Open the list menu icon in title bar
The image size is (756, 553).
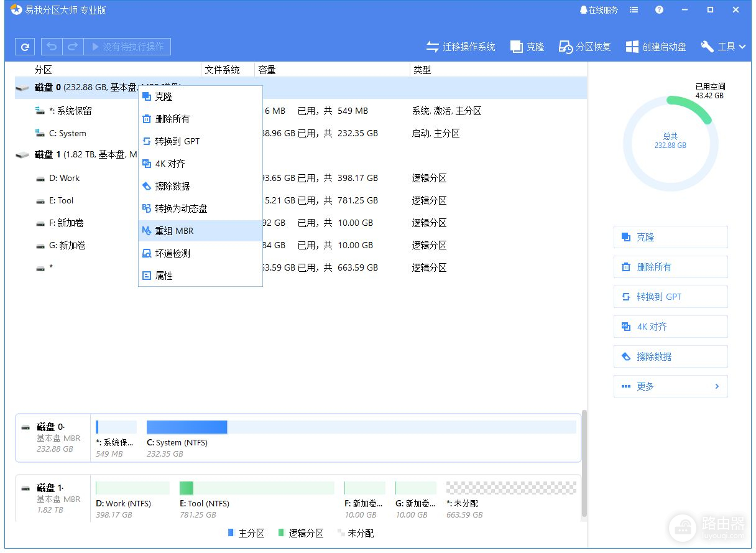pos(634,10)
